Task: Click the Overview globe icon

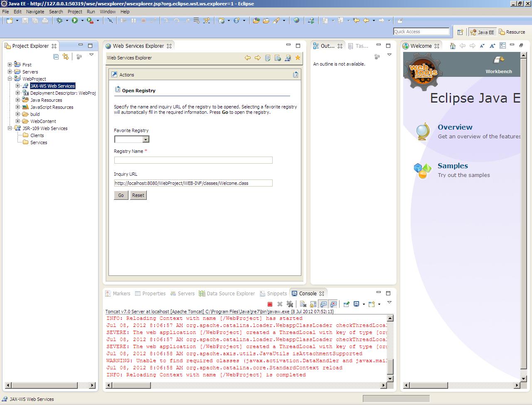Action: pos(423,132)
